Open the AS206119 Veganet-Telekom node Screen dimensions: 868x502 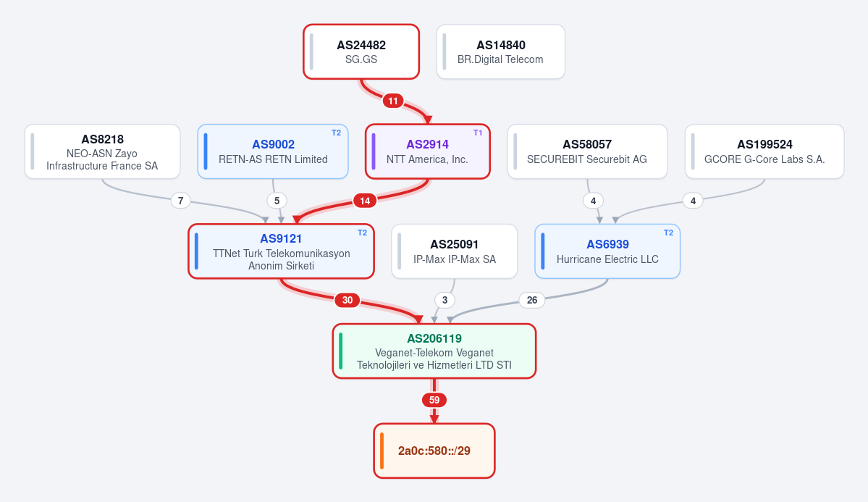point(434,351)
